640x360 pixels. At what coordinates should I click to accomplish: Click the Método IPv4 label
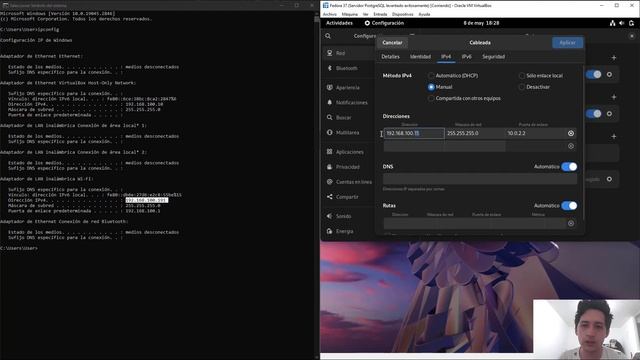397,76
